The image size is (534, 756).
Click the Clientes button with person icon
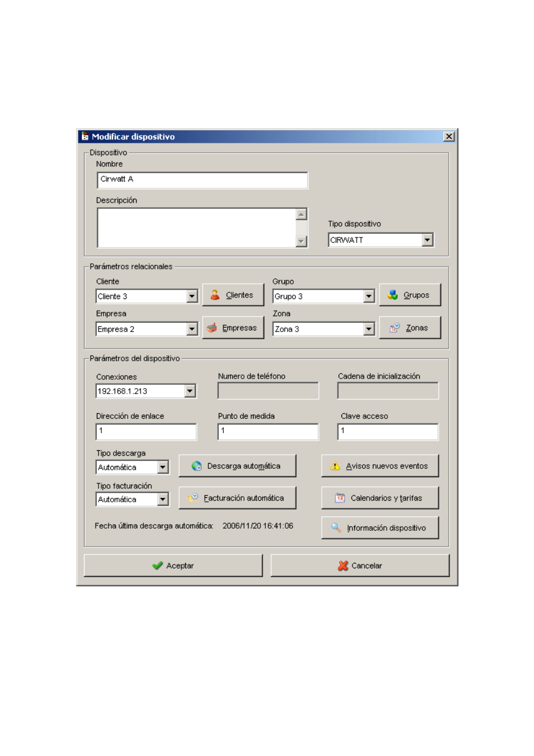tap(233, 295)
